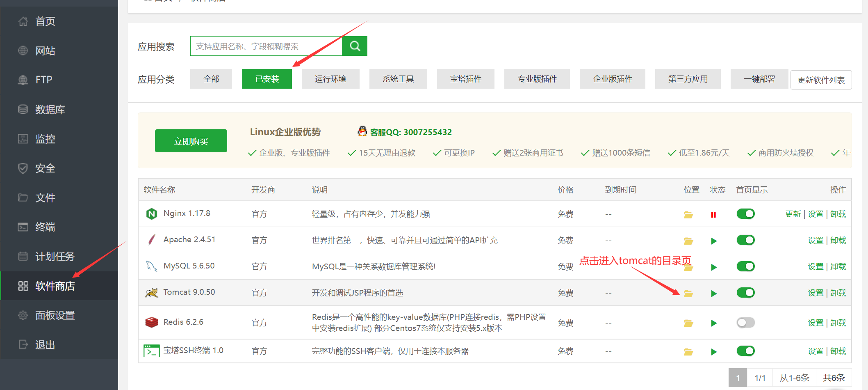Click the Redis red cube icon
This screenshot has height=390, width=868.
[152, 322]
